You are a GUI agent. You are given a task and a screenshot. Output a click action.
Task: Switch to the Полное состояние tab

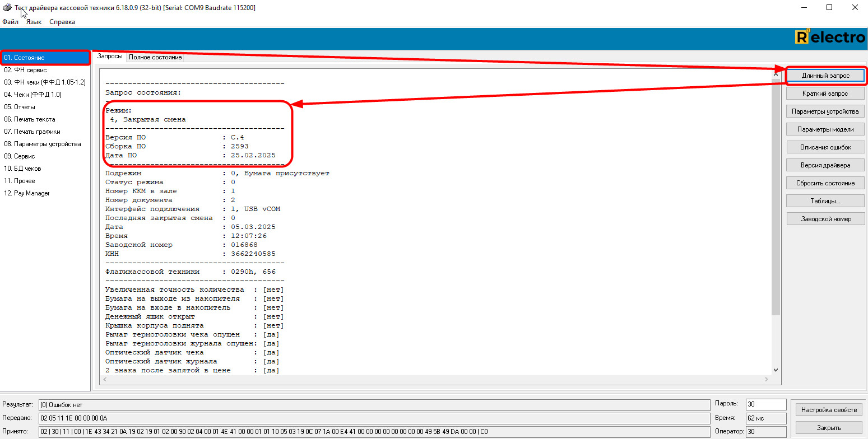coord(155,57)
